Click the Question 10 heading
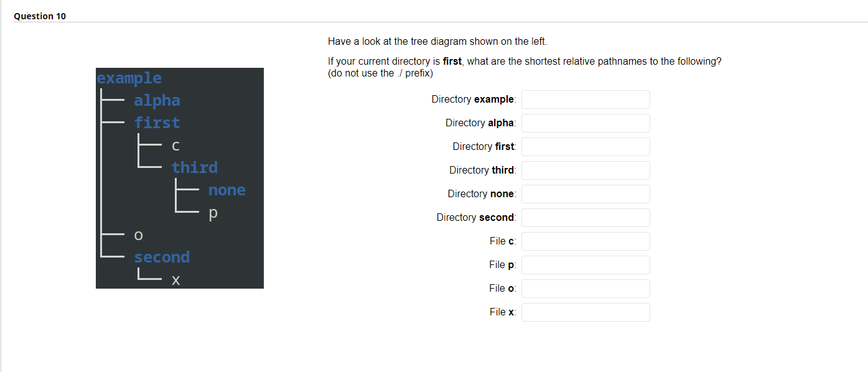This screenshot has width=868, height=372. pyautogui.click(x=39, y=16)
